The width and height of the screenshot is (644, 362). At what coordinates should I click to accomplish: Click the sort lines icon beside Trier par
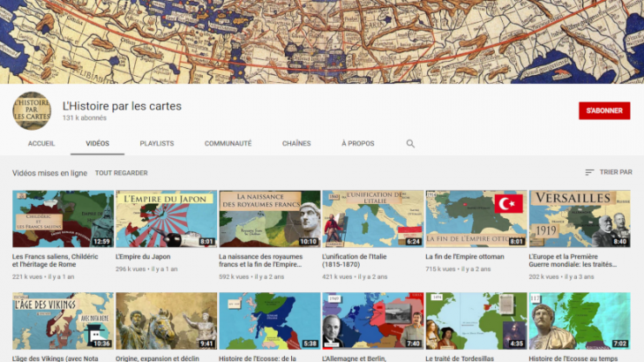coord(589,172)
